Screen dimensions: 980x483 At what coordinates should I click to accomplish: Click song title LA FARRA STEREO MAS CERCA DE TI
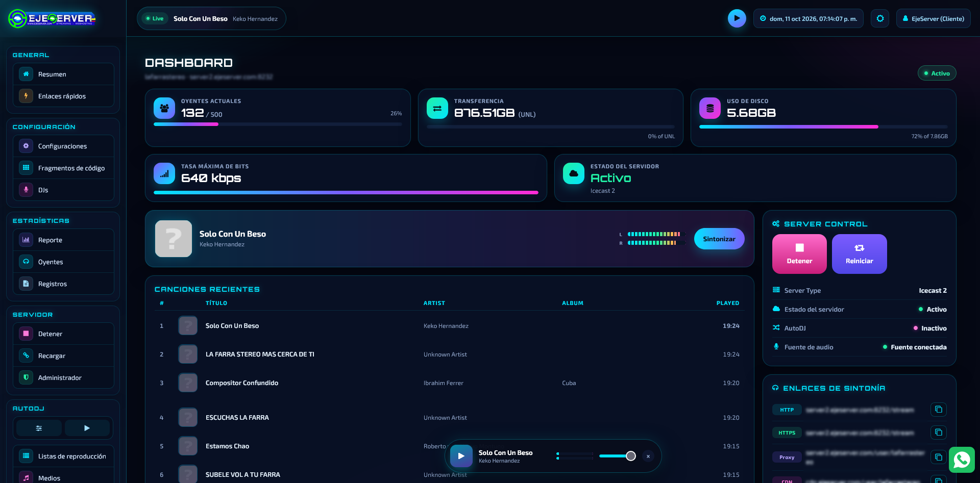click(260, 354)
